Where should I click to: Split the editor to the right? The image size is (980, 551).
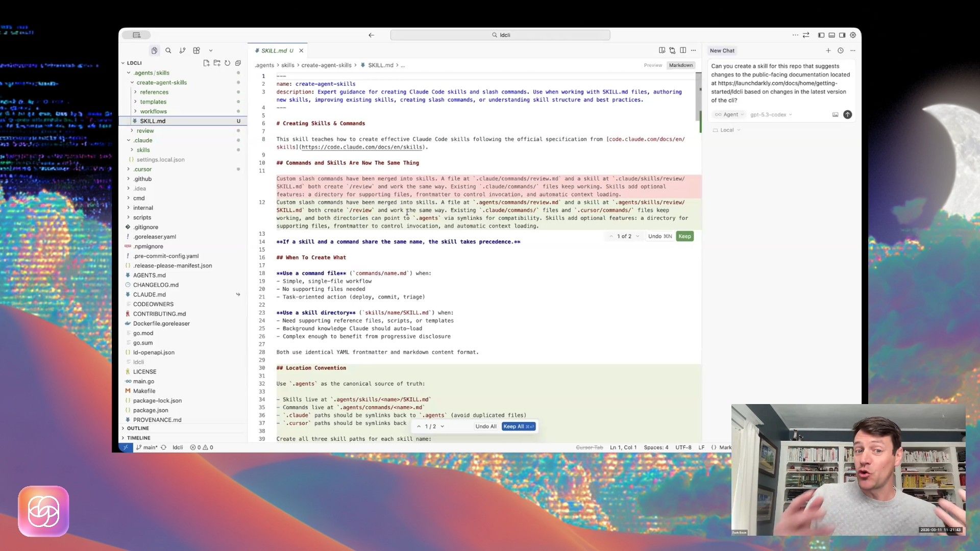[683, 51]
